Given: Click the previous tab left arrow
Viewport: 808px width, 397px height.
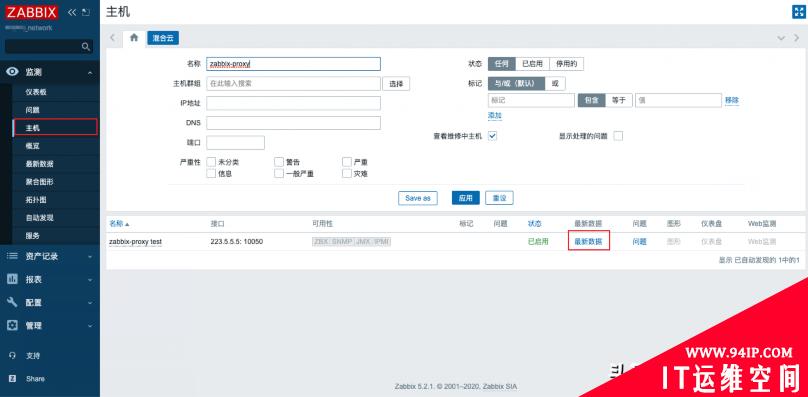Looking at the screenshot, I should pos(112,38).
